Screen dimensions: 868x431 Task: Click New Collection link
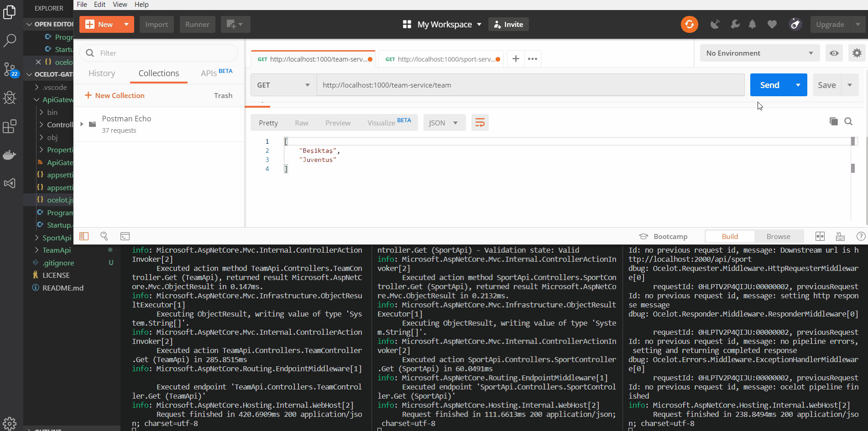(x=115, y=95)
